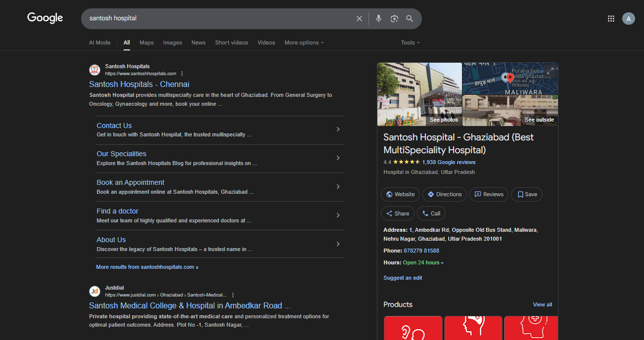This screenshot has height=340, width=644.
Task: Click the Directions button
Action: coord(444,194)
